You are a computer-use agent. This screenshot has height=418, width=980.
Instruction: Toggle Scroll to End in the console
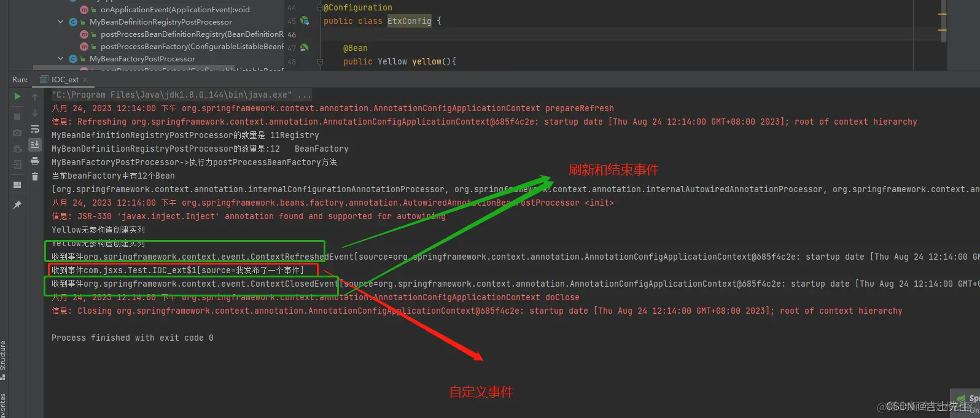pos(35,144)
